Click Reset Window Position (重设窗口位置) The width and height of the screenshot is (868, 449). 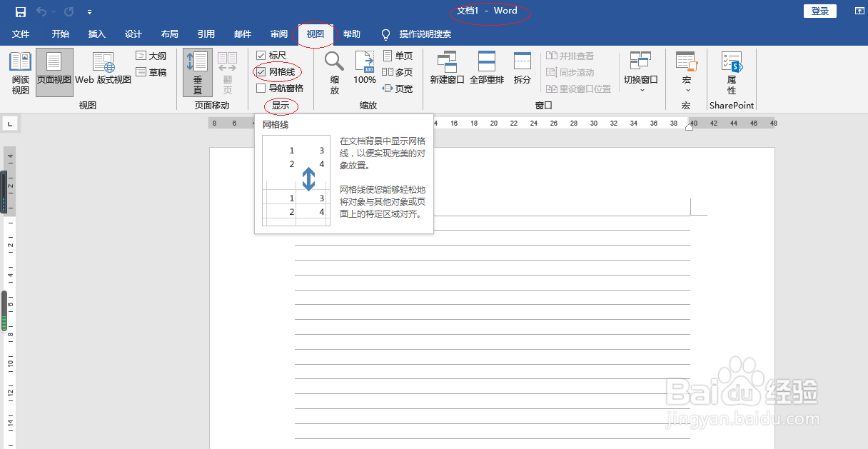pyautogui.click(x=579, y=89)
